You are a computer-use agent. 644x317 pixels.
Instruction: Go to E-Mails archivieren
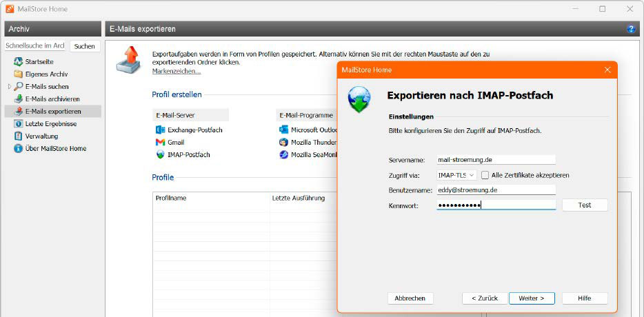[x=52, y=99]
